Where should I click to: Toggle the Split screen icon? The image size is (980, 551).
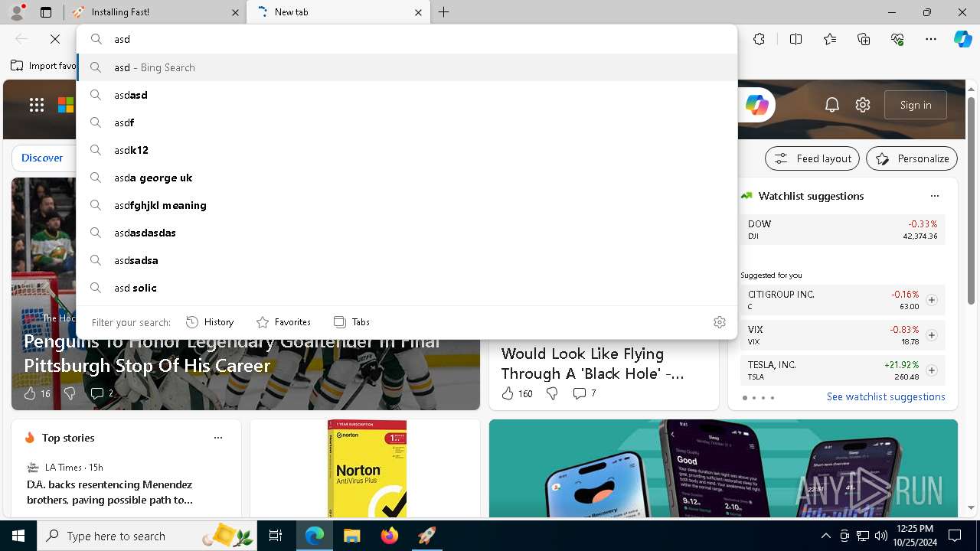coord(795,39)
